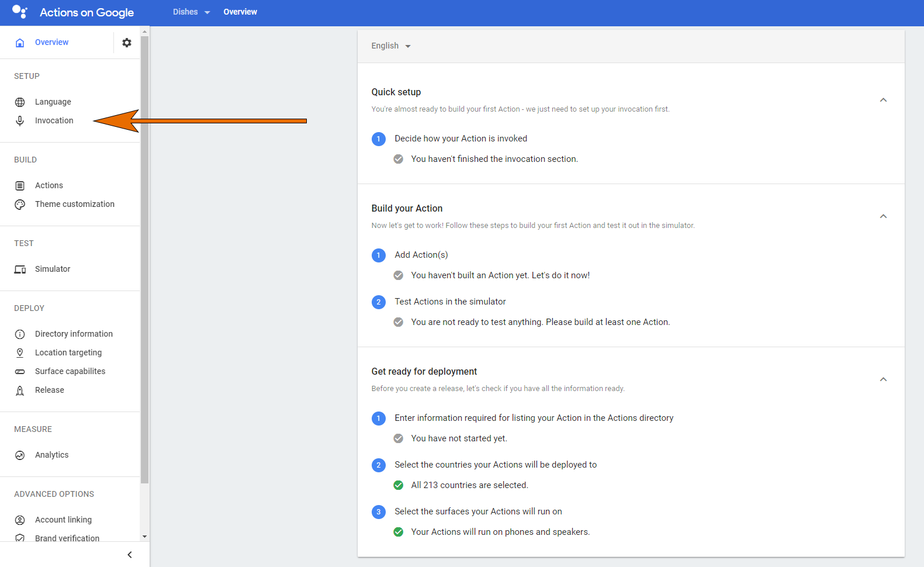924x567 pixels.
Task: Click the Theme customization palette icon
Action: pyautogui.click(x=20, y=205)
